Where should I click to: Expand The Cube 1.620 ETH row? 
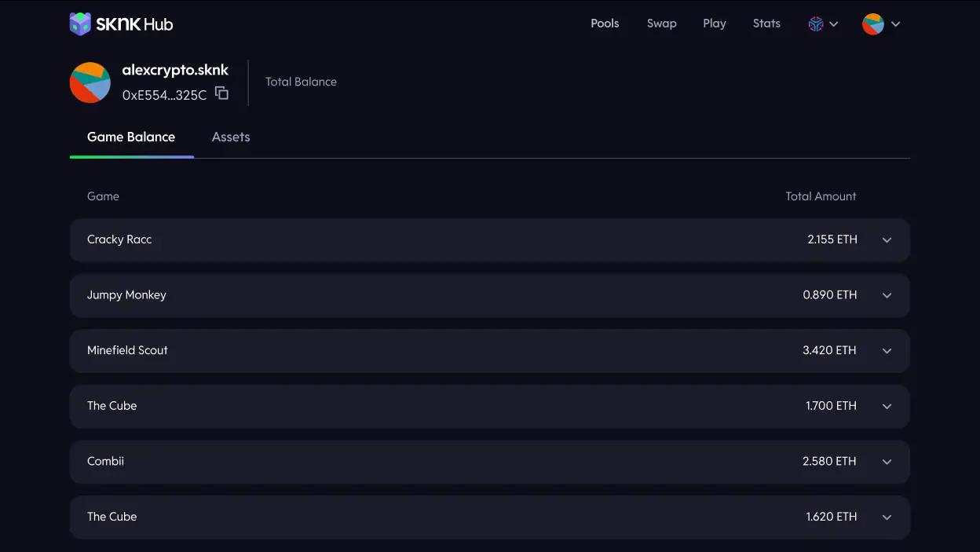(x=887, y=517)
